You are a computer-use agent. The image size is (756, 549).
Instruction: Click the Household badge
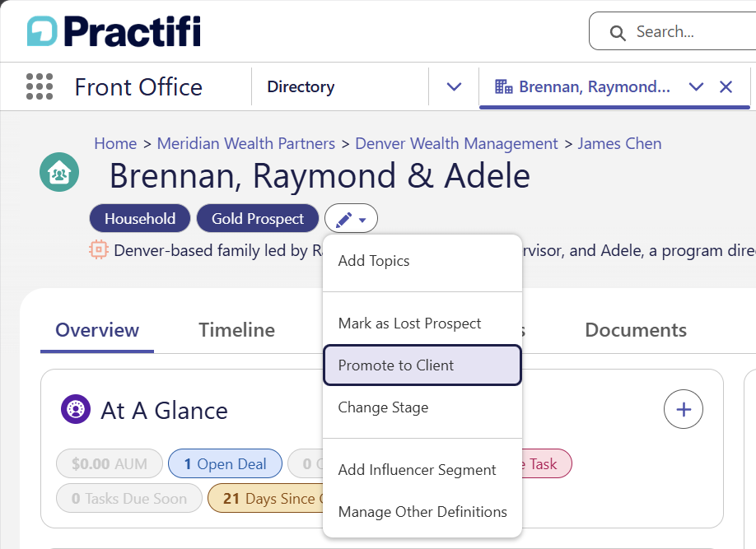[140, 218]
